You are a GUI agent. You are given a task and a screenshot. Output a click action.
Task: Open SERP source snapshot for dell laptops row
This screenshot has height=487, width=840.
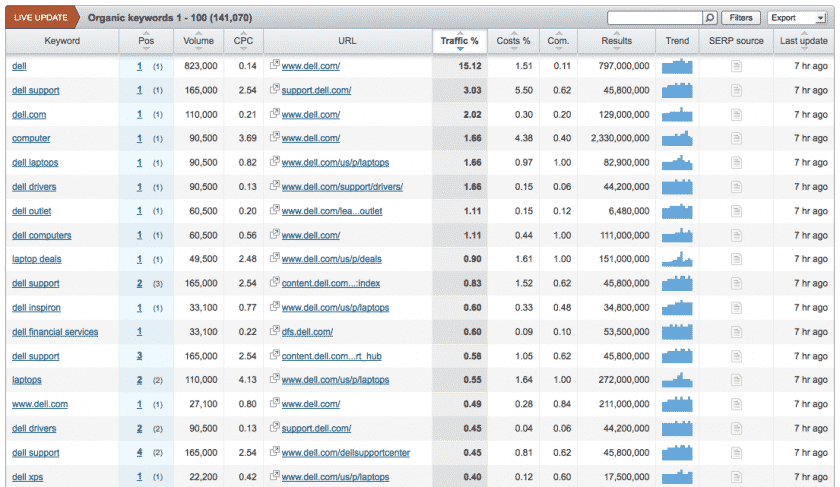(736, 162)
